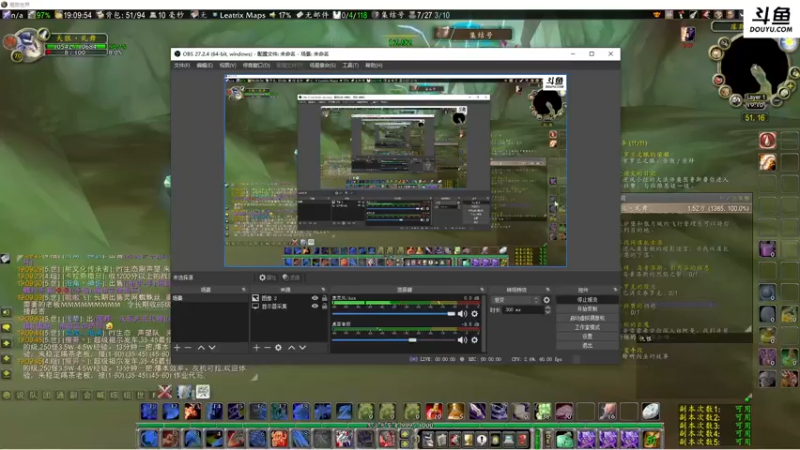800x450 pixels.
Task: Click the circular minimap in game
Action: pyautogui.click(x=754, y=66)
